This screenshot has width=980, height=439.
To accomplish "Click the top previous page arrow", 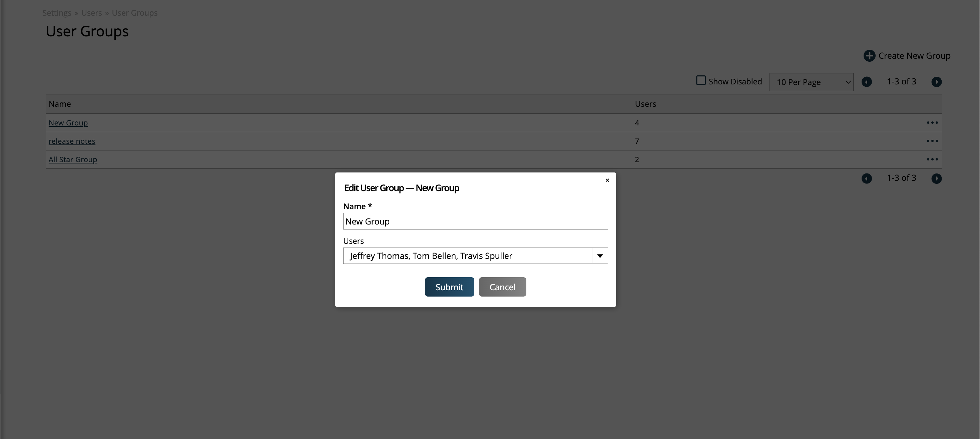I will [866, 82].
